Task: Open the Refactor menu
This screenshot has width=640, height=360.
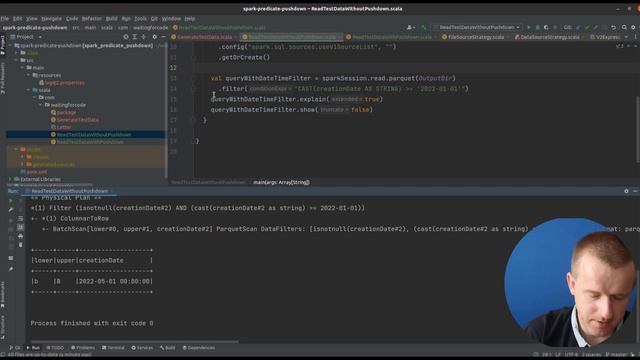Action: (x=91, y=18)
